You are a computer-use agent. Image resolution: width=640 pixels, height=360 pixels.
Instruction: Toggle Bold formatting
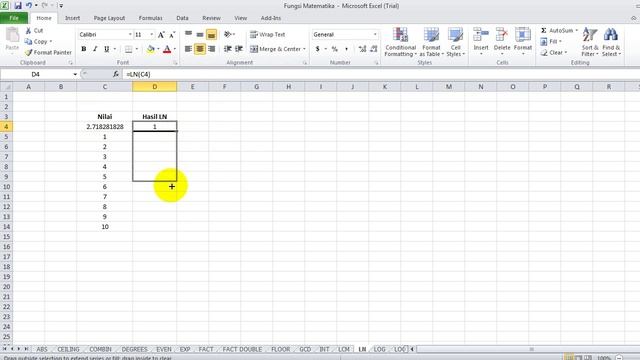click(84, 49)
